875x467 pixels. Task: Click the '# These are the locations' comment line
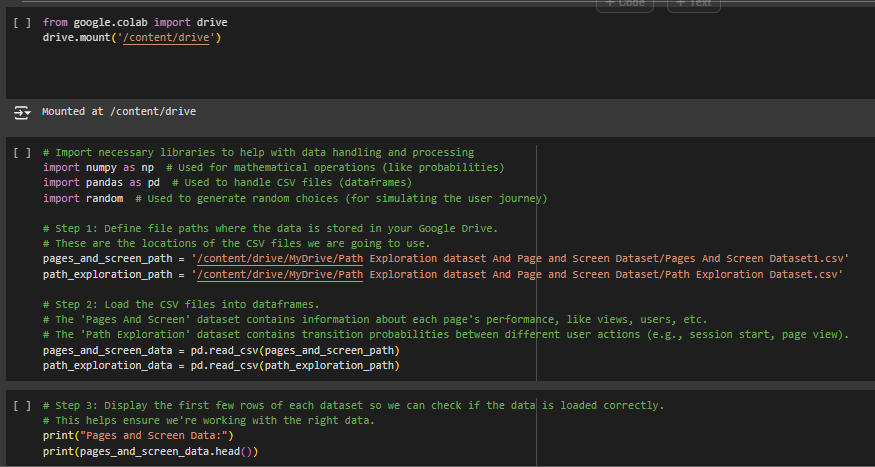coord(237,243)
